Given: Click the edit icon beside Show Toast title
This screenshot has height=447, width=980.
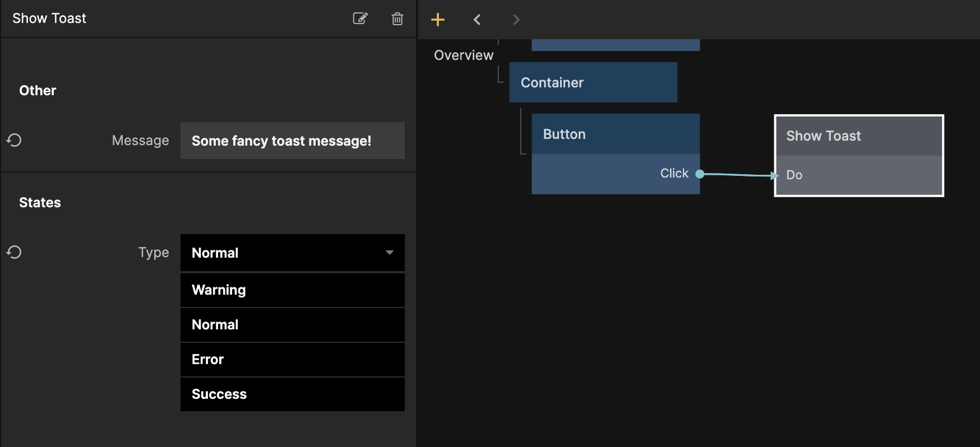Looking at the screenshot, I should coord(360,18).
